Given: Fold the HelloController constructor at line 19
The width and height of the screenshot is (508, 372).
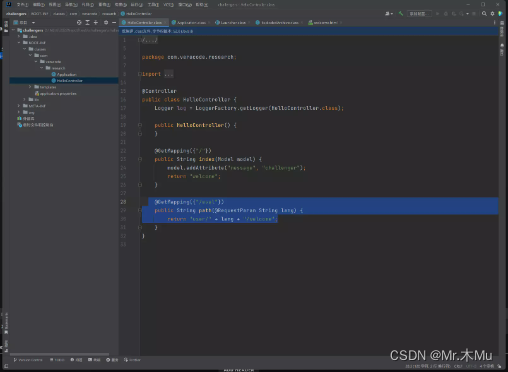Looking at the screenshot, I should coord(140,125).
